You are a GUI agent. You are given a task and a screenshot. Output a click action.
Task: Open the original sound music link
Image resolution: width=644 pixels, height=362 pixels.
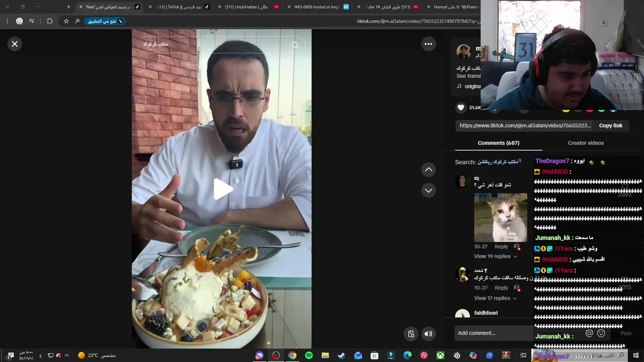coord(468,86)
